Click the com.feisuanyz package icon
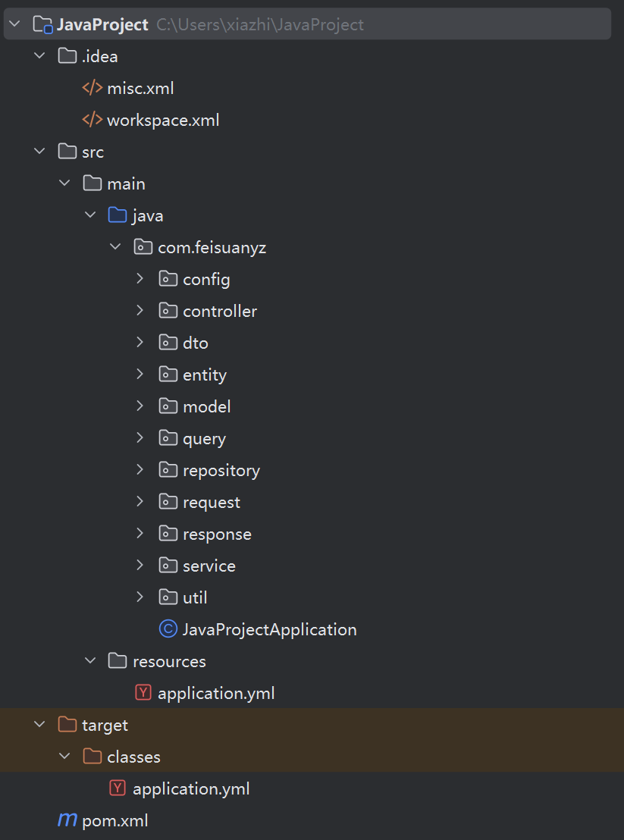 [143, 247]
